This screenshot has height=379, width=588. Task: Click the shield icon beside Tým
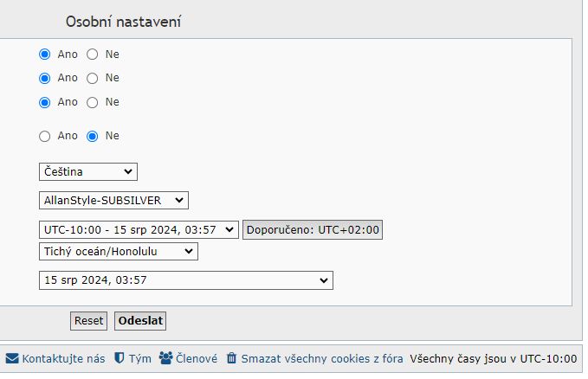point(120,358)
